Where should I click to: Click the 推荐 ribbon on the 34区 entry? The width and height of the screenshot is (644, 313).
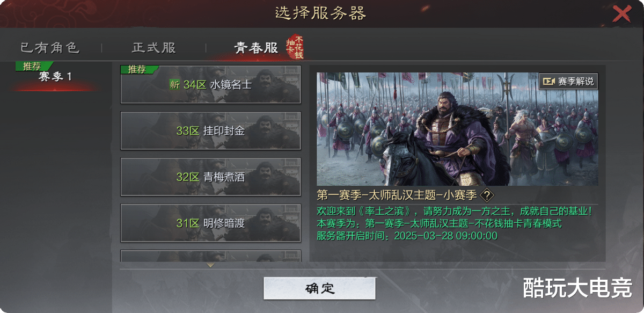(138, 69)
